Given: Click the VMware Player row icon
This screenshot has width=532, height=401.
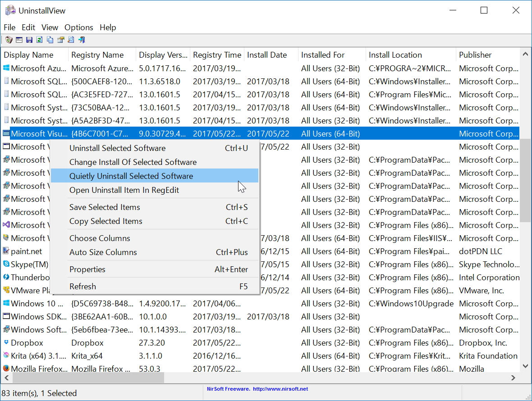Looking at the screenshot, I should point(6,290).
